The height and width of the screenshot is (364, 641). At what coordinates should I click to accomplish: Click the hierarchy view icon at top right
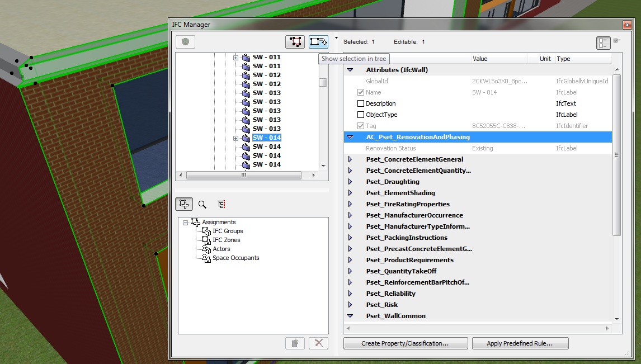(x=603, y=42)
